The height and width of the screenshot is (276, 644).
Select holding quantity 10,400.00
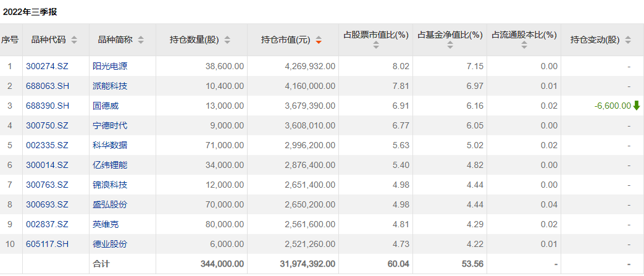[x=225, y=86]
